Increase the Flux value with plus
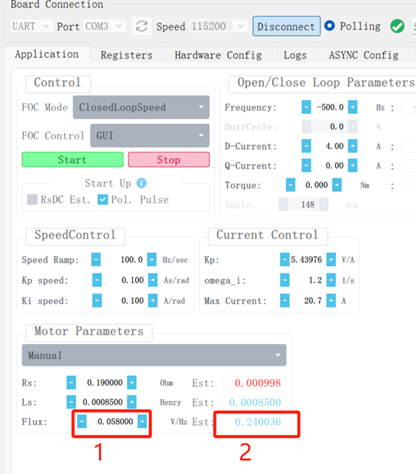Image resolution: width=416 pixels, height=474 pixels. (x=142, y=422)
